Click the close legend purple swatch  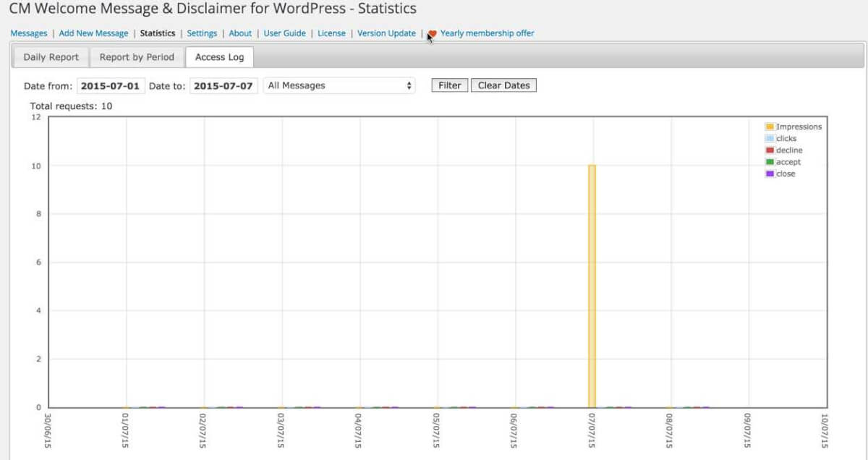click(x=770, y=174)
